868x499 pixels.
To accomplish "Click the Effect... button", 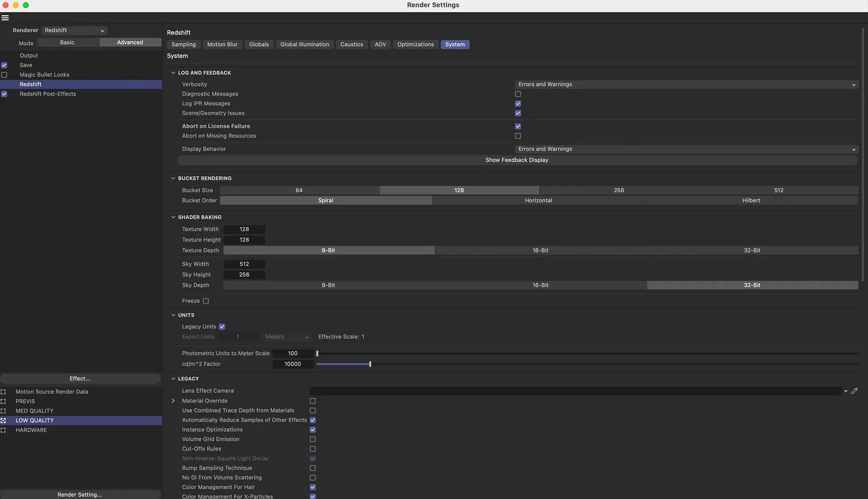I will click(x=80, y=378).
